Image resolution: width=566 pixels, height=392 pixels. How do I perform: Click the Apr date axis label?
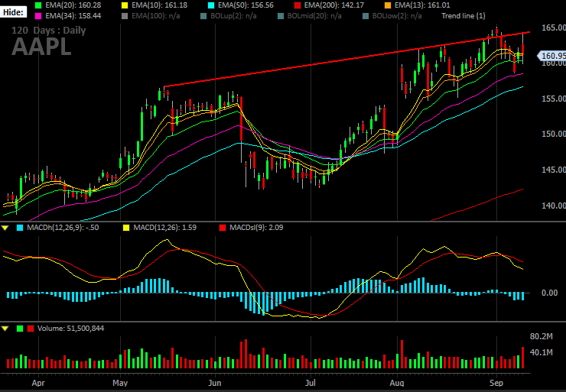pyautogui.click(x=38, y=383)
